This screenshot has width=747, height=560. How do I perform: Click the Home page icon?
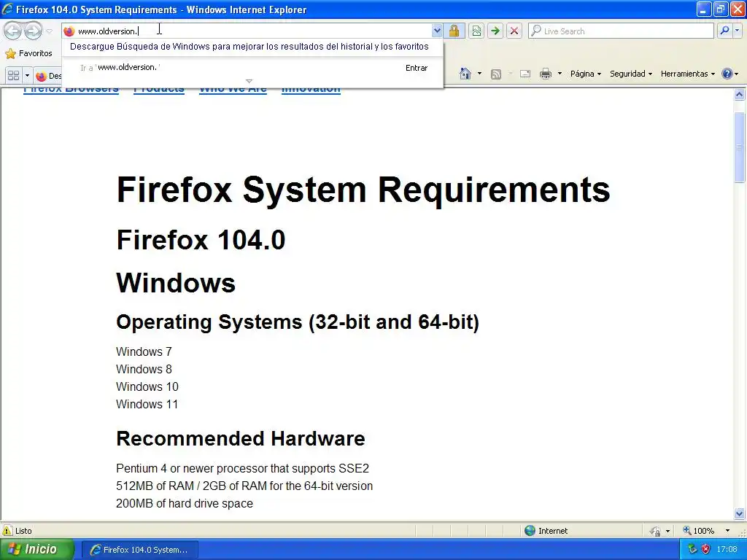[x=465, y=74]
